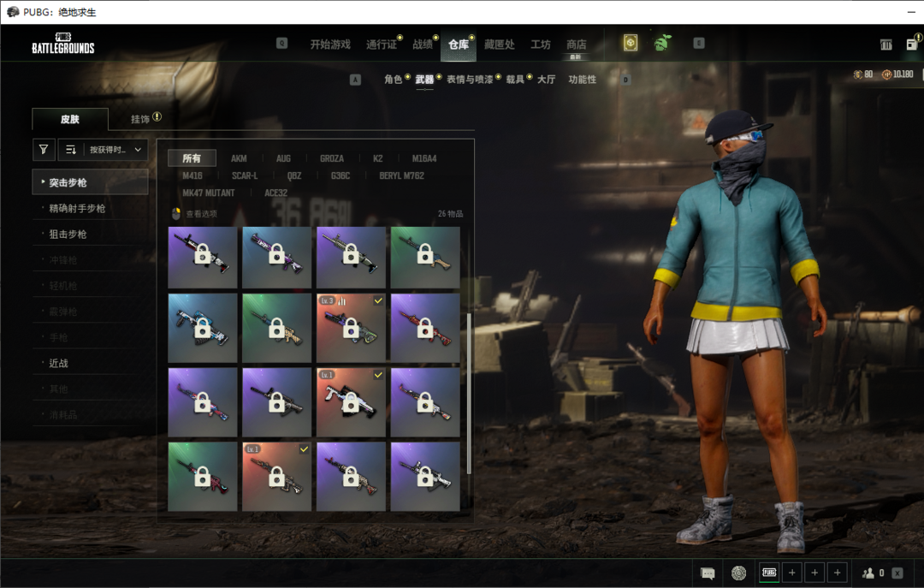Click the first plus slot in bottom bar
This screenshot has height=588, width=924.
pos(792,573)
